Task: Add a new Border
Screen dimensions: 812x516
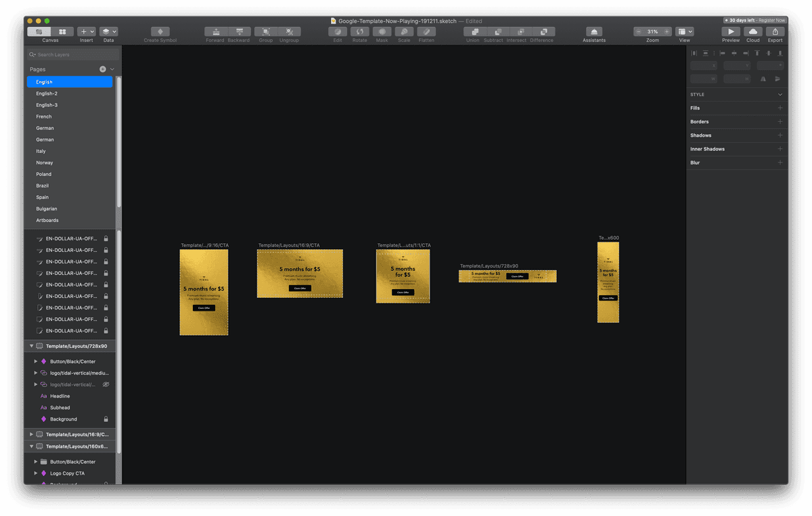Action: click(x=780, y=122)
